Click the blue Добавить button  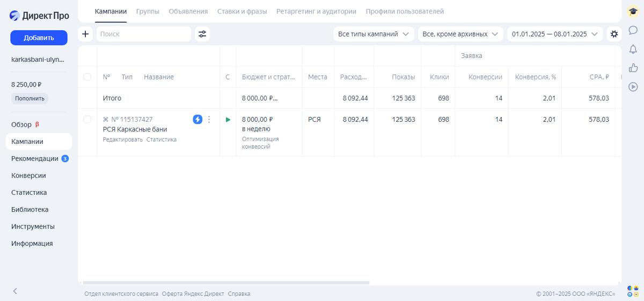pos(39,38)
